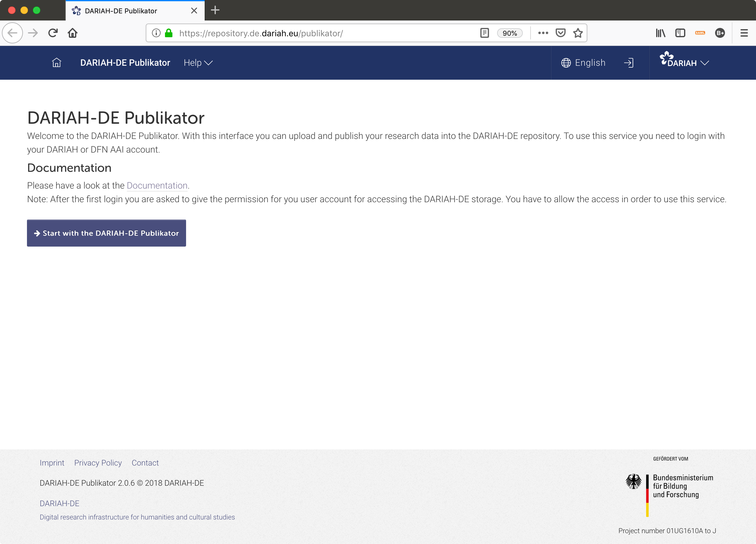Select DARIAH-DE Publikator menu title
The height and width of the screenshot is (544, 756).
click(x=125, y=63)
